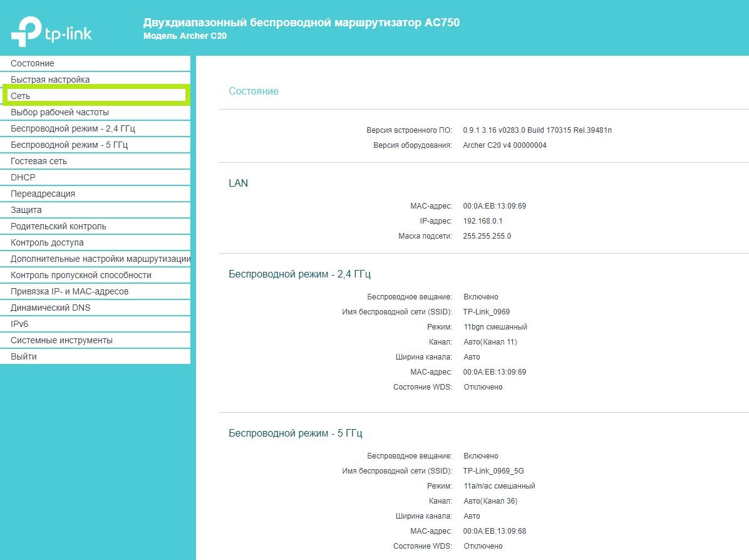
Task: Open the Защита section
Action: 26,210
